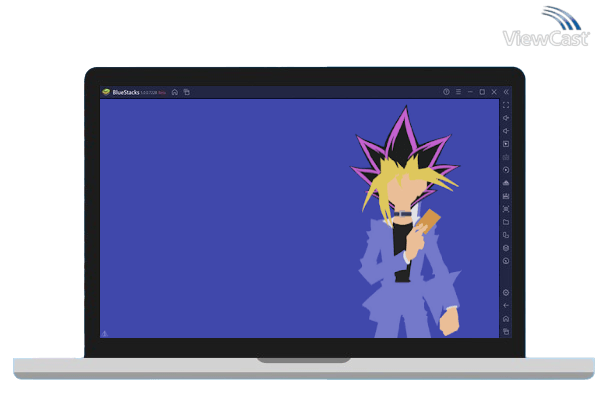Open the macro recorder circular icon
Viewport: 602px width, 414px height.
pos(506,170)
